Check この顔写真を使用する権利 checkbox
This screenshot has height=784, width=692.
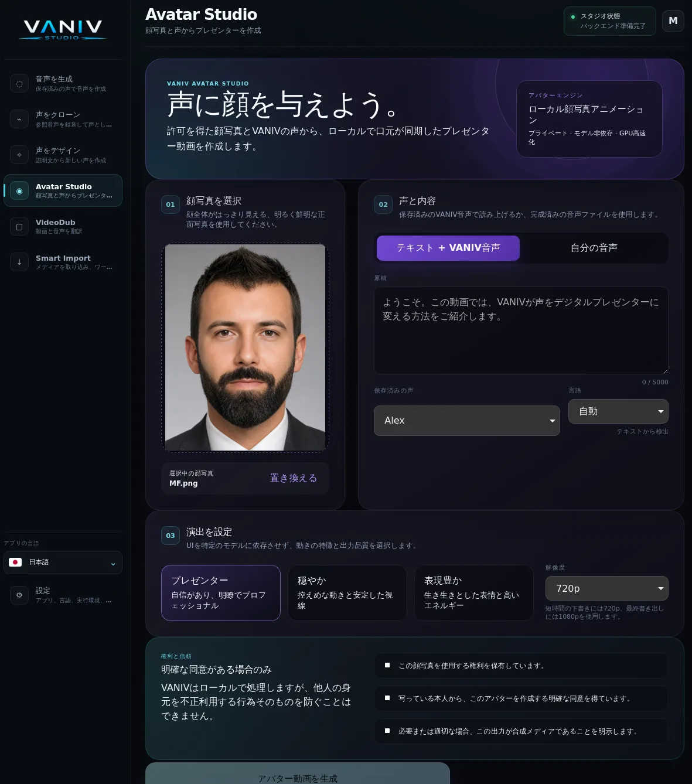click(x=387, y=665)
